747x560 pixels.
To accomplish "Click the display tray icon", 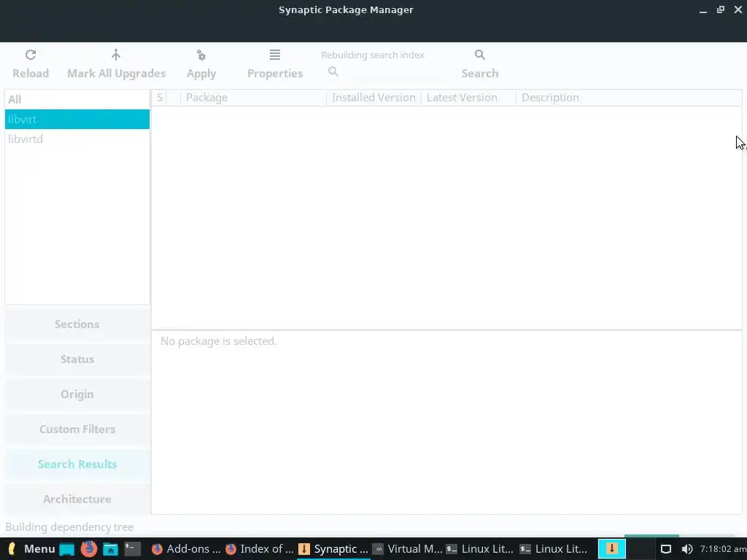I will tap(666, 549).
